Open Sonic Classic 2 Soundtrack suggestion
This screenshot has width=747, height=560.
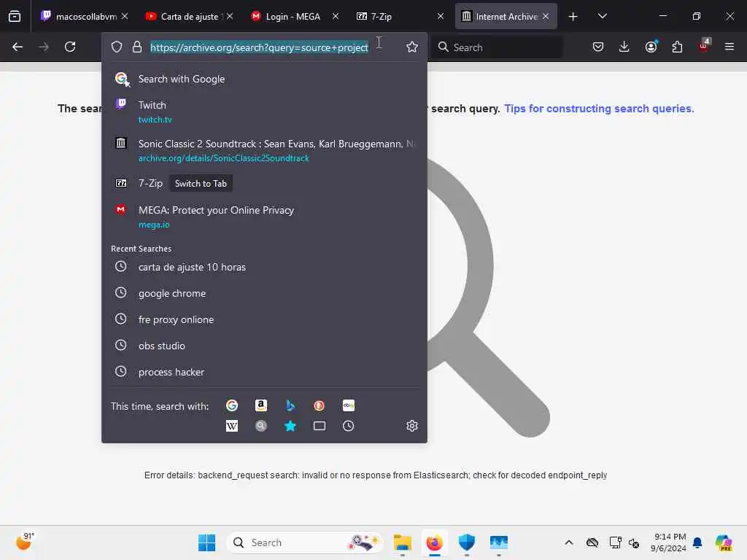tap(264, 150)
